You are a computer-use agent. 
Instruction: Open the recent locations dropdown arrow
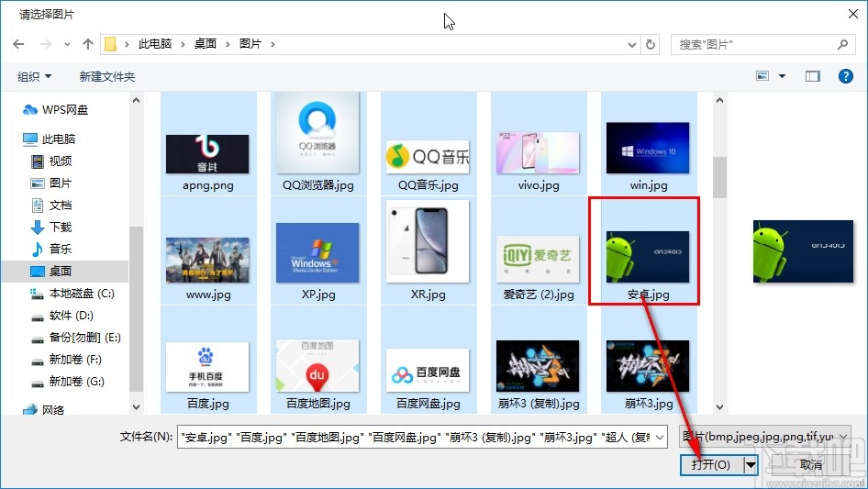point(67,44)
